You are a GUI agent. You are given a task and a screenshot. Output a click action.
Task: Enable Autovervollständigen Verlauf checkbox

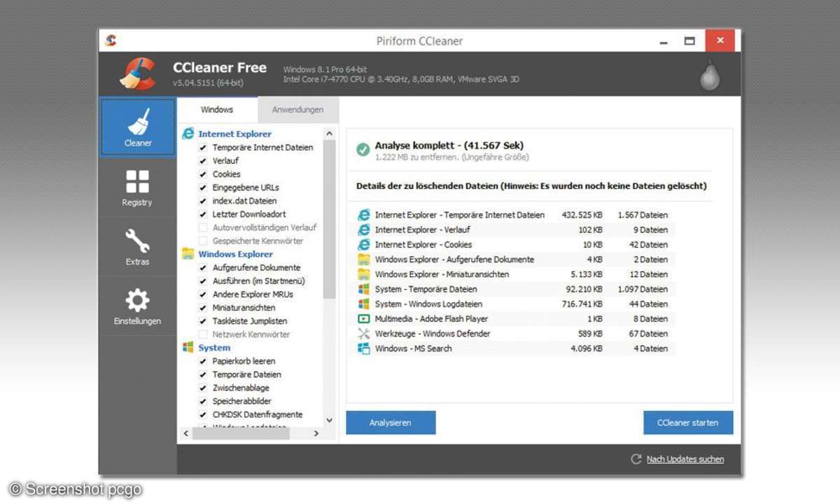point(203,227)
